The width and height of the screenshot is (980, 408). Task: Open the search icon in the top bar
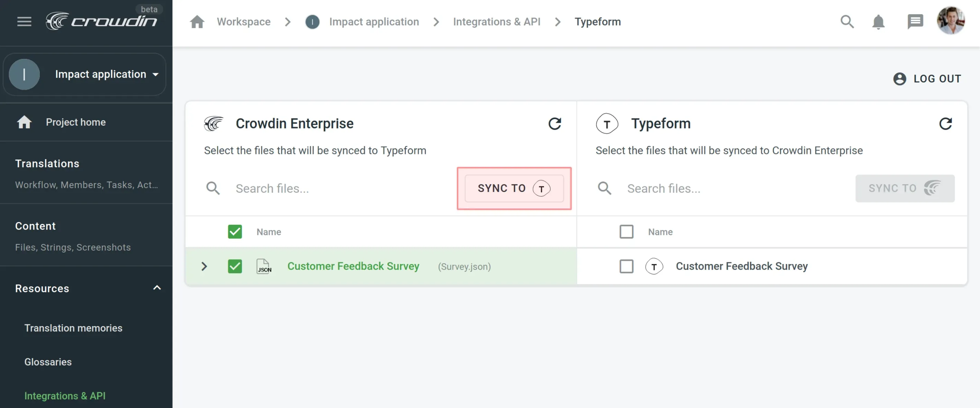coord(847,22)
